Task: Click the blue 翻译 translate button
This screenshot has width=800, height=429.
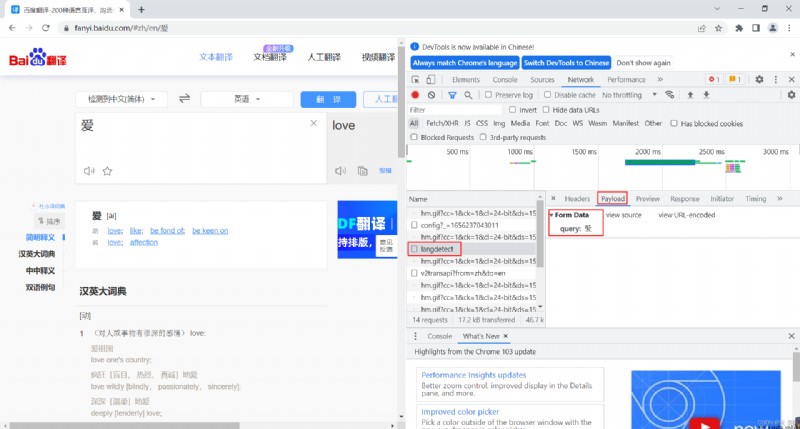Action: 328,99
